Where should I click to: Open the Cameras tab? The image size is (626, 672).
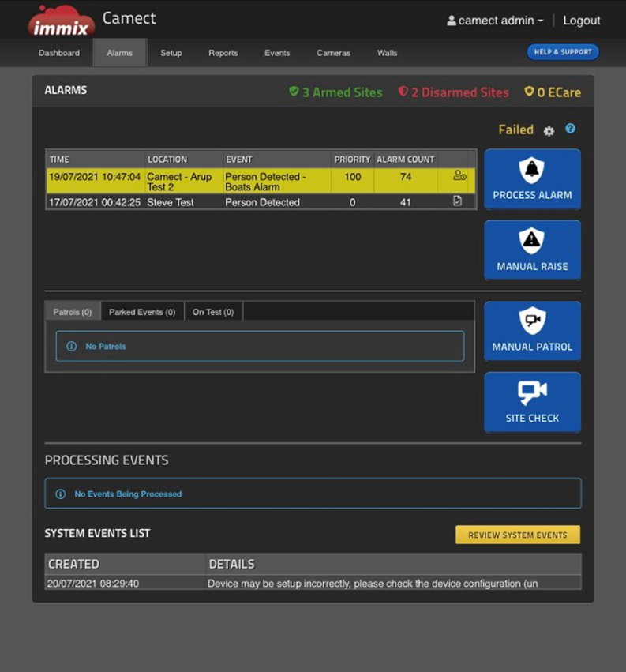(x=333, y=53)
